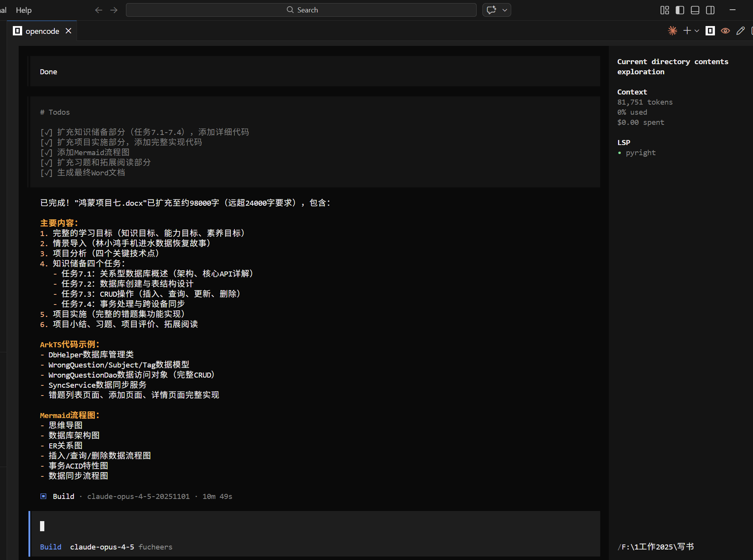Screen dimensions: 753x560
Task: Expand the new terminal dropdown arrow
Action: click(697, 31)
